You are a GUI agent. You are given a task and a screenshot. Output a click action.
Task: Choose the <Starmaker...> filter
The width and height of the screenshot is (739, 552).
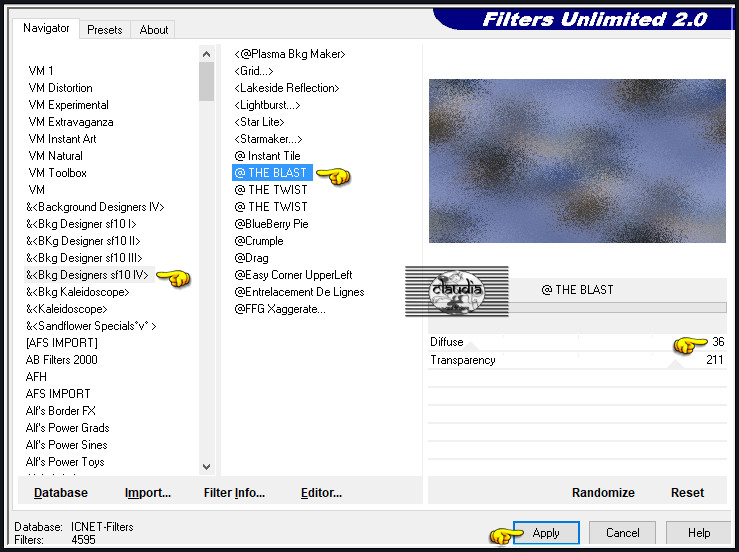(x=268, y=139)
